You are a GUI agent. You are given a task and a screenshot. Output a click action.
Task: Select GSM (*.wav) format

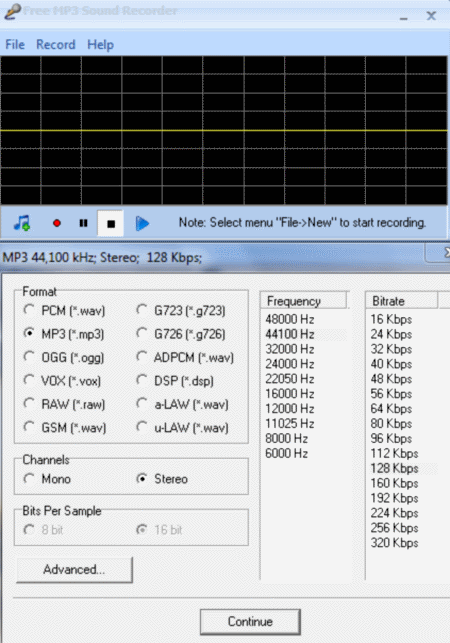point(64,427)
